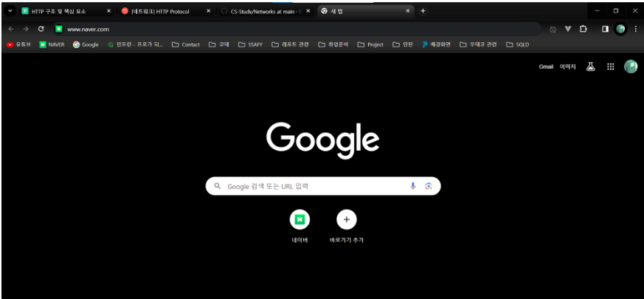Open the tab search dropdown arrow

pos(10,11)
